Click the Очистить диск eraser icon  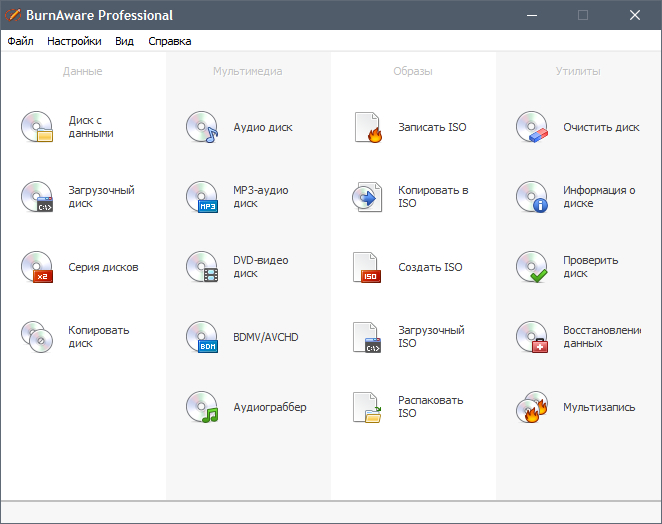pos(532,127)
